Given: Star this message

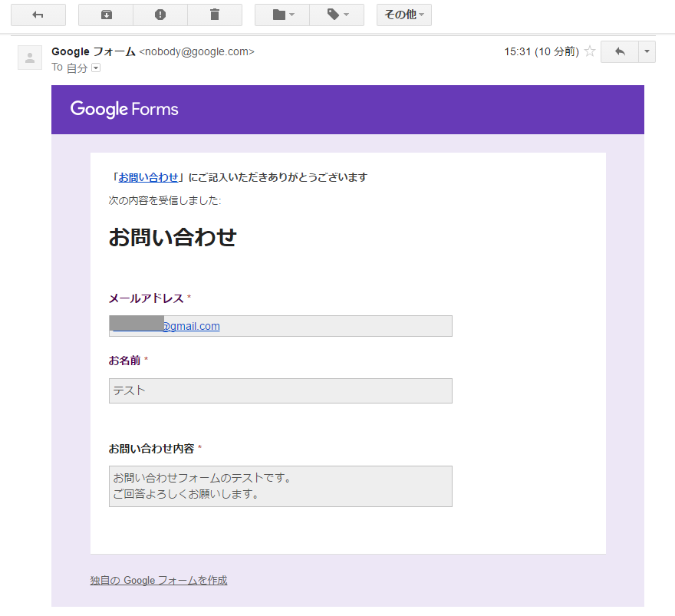Looking at the screenshot, I should pyautogui.click(x=590, y=51).
